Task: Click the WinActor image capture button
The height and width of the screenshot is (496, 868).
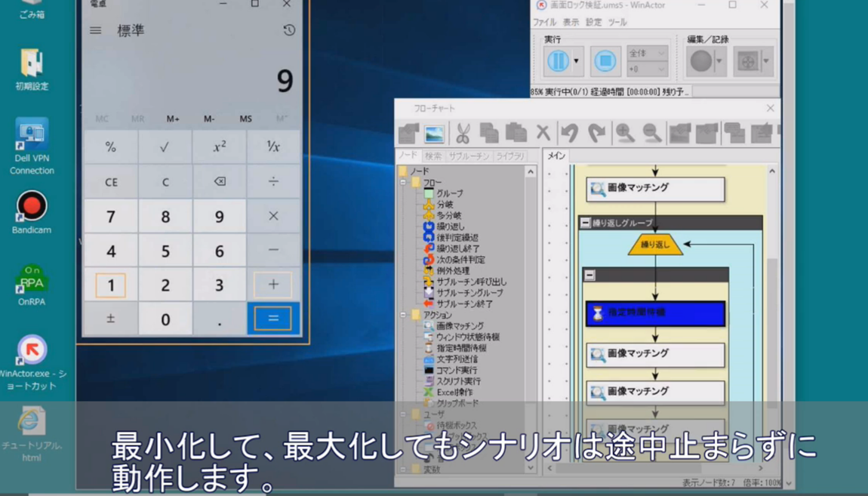Action: point(747,61)
